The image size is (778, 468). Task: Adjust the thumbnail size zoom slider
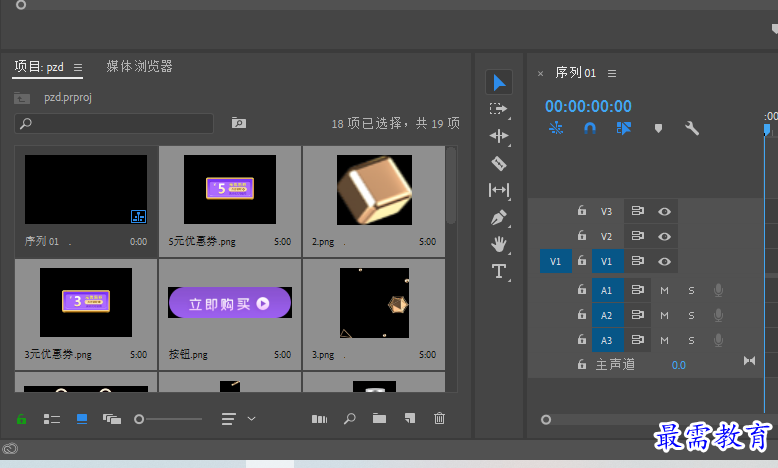(x=139, y=419)
